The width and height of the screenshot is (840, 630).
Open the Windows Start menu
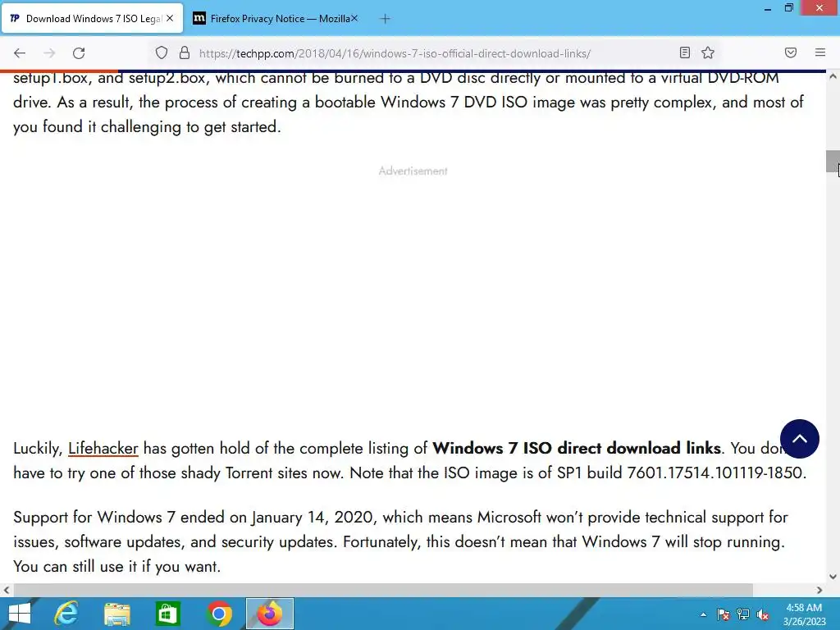coord(20,614)
